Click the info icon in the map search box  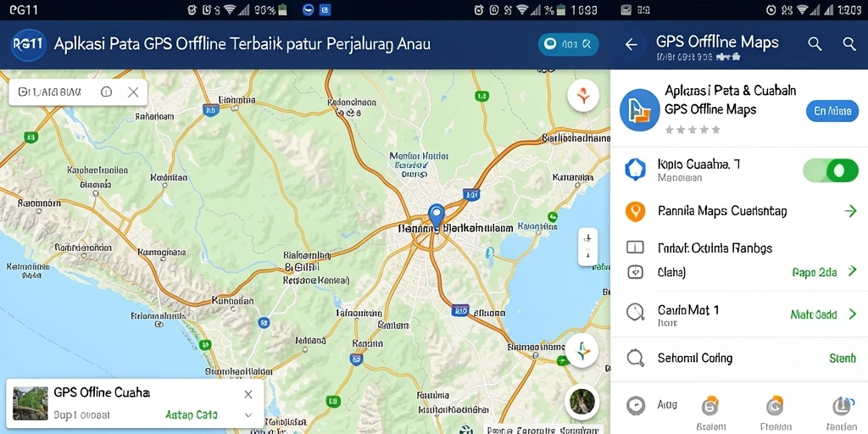click(106, 92)
